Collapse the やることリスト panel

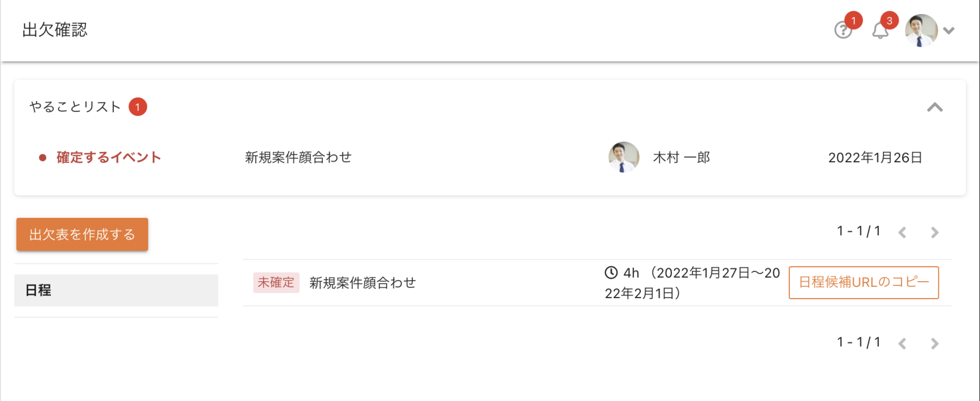(935, 107)
